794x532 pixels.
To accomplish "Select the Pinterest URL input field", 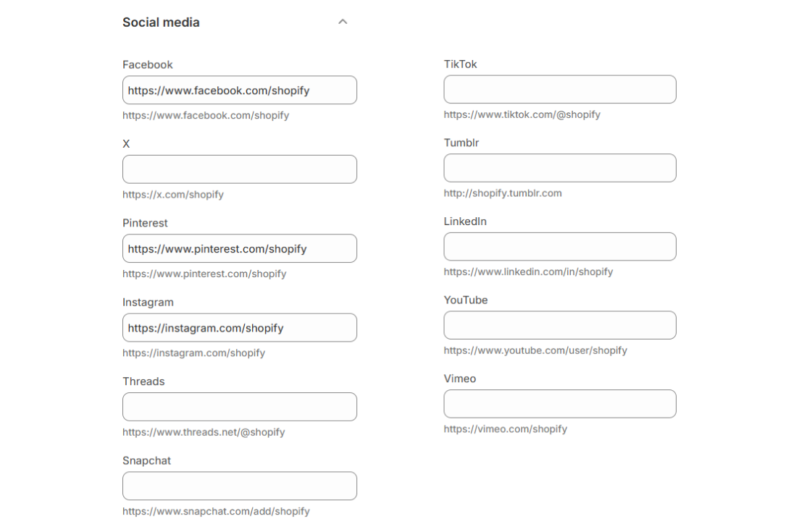I will coord(239,248).
